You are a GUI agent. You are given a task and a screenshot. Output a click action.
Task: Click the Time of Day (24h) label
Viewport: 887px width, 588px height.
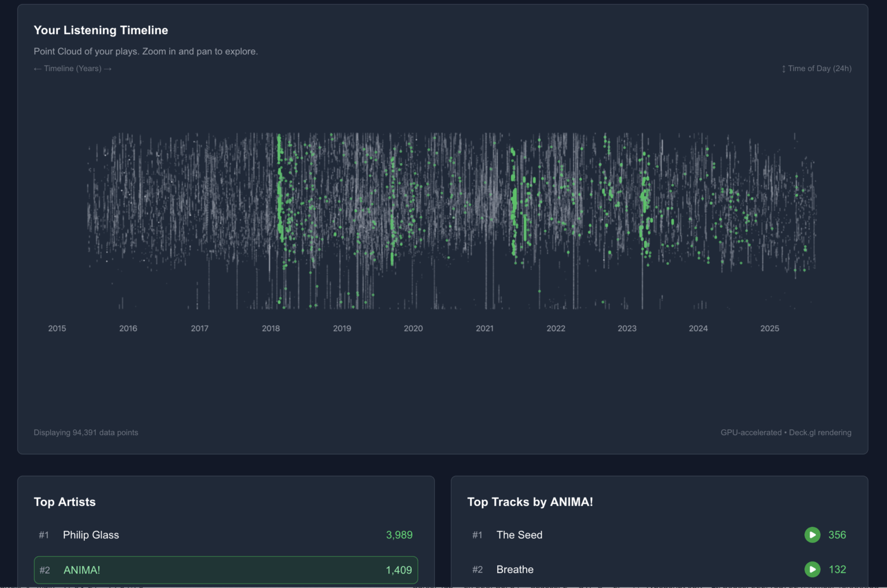[x=817, y=68]
